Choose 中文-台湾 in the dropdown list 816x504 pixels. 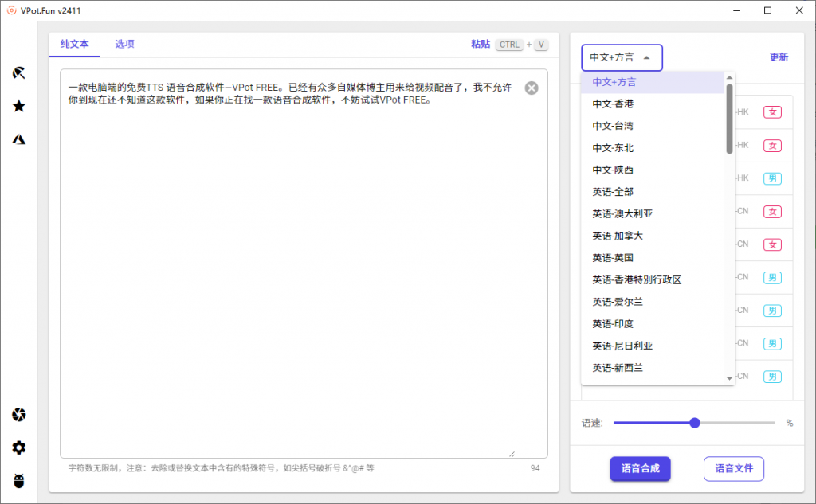point(610,125)
